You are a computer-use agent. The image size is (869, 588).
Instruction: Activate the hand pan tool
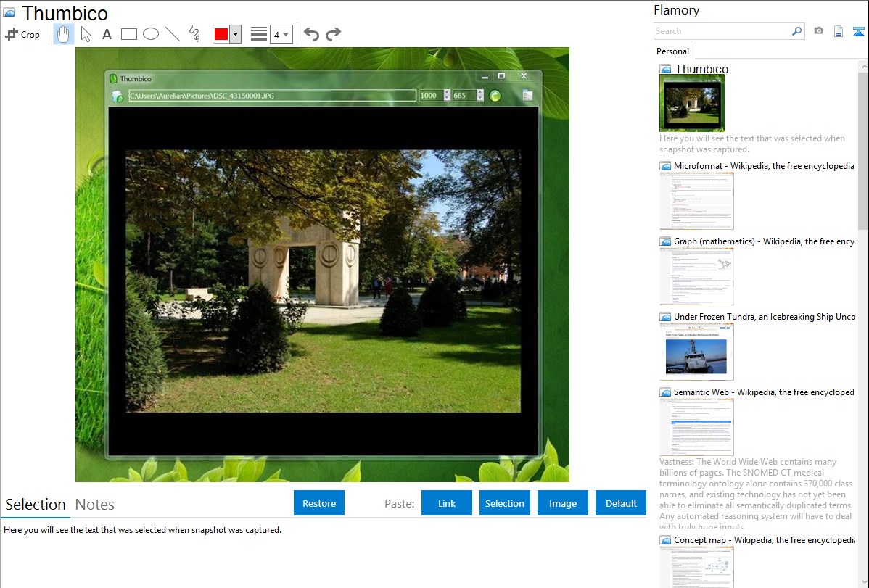(63, 34)
